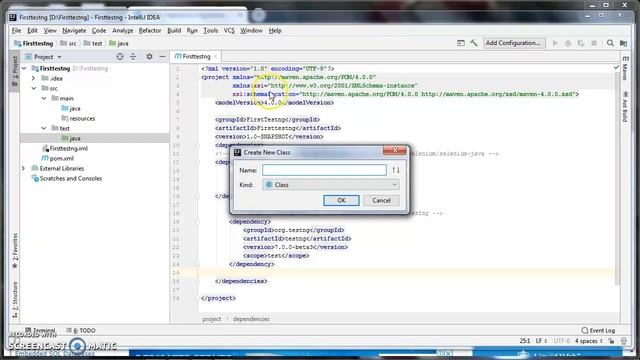Click the sort arrows icon beside Name field
Viewport: 640px width, 360px height.
click(x=396, y=170)
